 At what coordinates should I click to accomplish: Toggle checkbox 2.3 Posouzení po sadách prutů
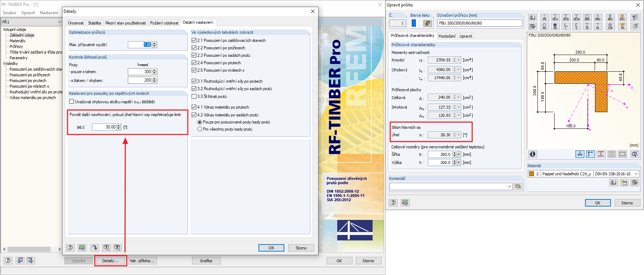(x=194, y=55)
